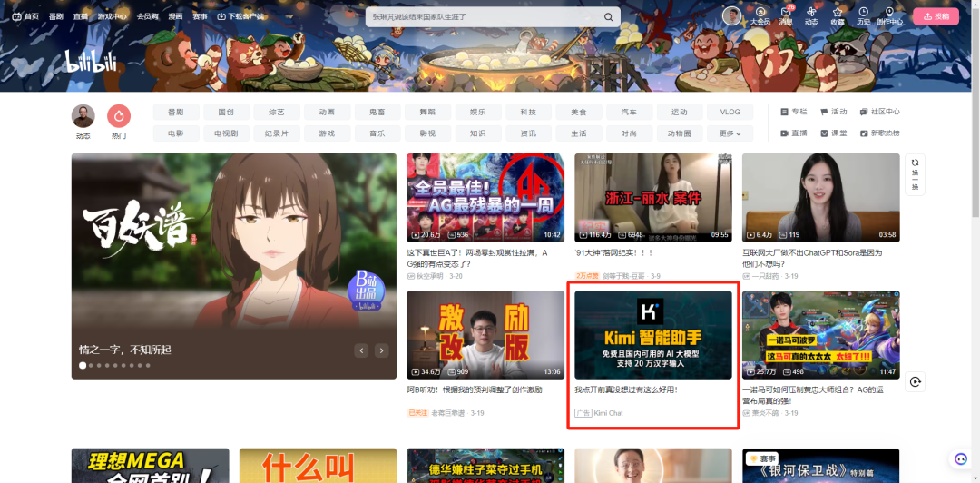The width and height of the screenshot is (980, 483).
Task: Open 社区中心 community link
Action: click(880, 112)
